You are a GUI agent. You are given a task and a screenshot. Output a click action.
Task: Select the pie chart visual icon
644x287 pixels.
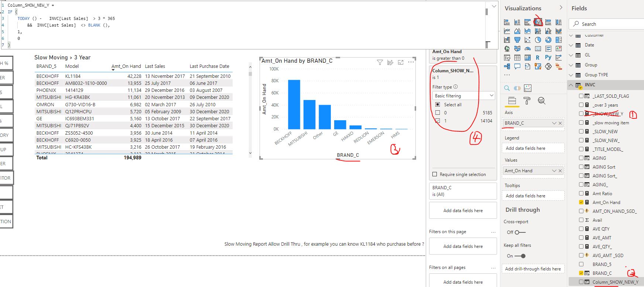538,40
